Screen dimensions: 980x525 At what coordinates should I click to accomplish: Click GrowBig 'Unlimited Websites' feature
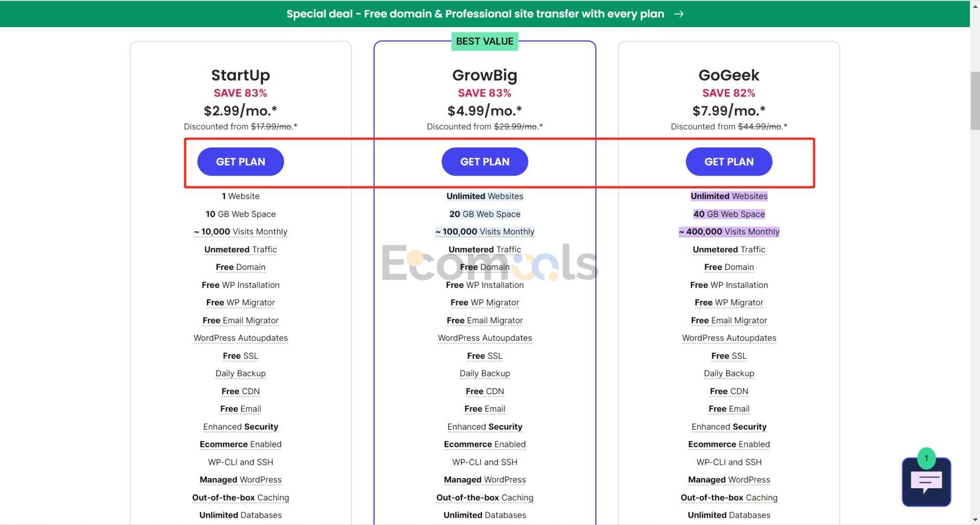(484, 196)
